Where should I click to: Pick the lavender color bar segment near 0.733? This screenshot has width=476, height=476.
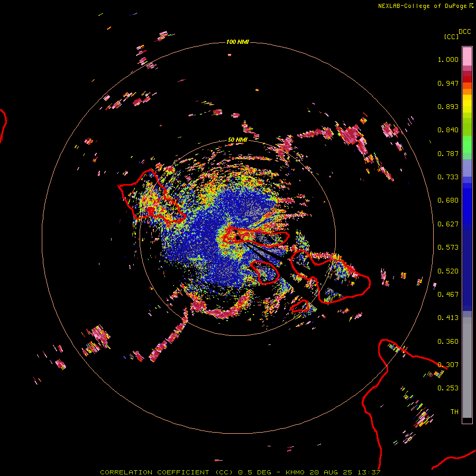(x=467, y=168)
